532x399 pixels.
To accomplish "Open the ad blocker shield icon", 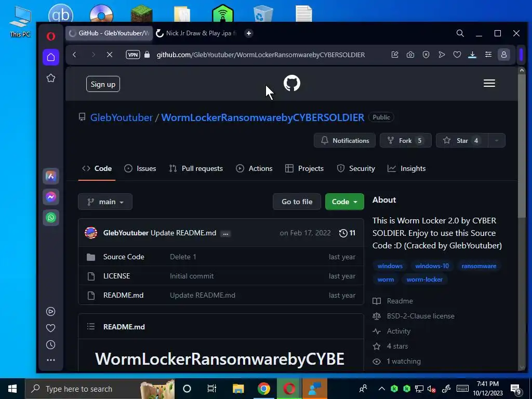I will 426,55.
